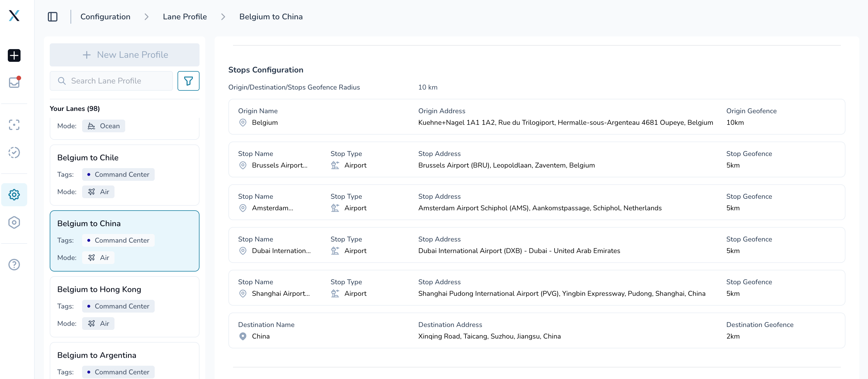
Task: Click the origin geofence value 10km
Action: pyautogui.click(x=735, y=122)
